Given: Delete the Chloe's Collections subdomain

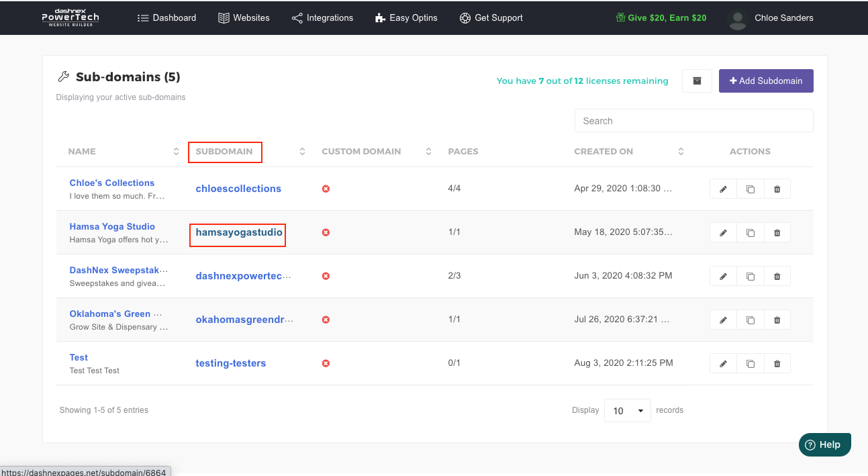Looking at the screenshot, I should pos(777,189).
